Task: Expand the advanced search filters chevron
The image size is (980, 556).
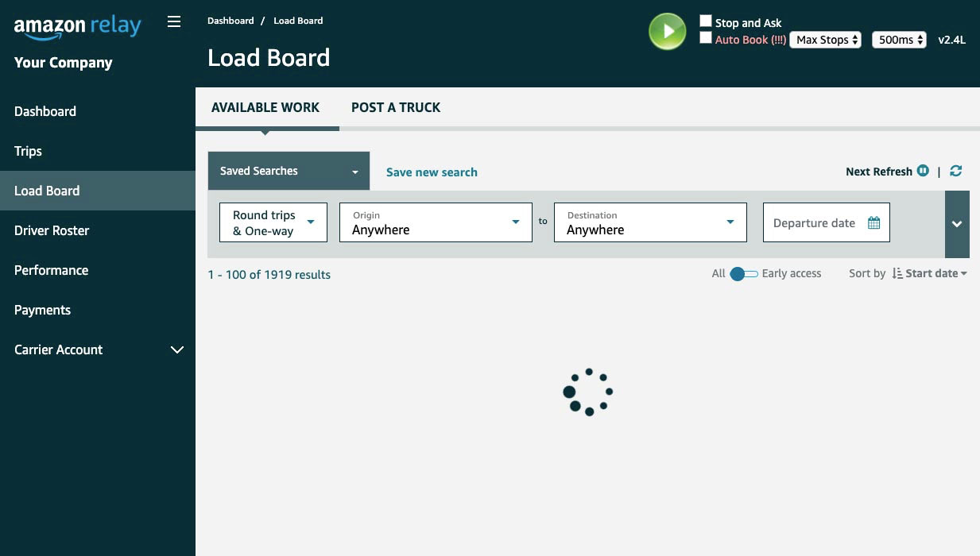Action: [957, 224]
